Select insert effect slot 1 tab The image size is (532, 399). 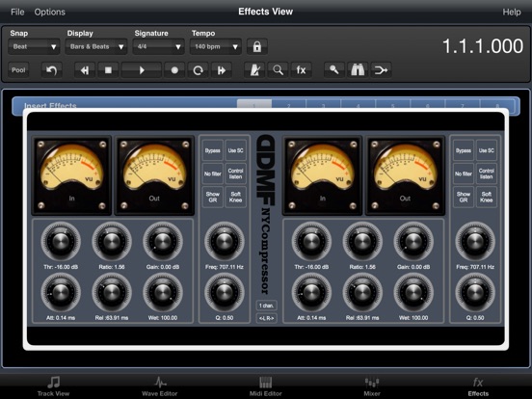(254, 103)
